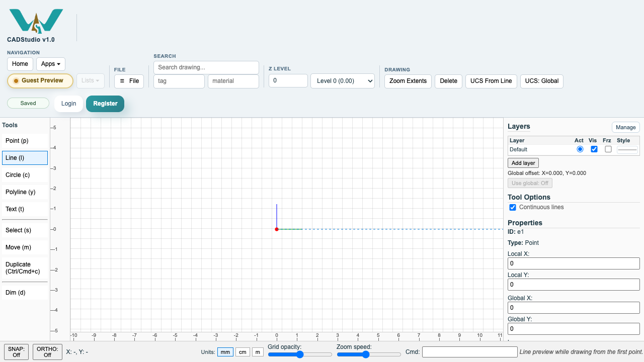The image size is (644, 362).
Task: Choose the Polyline (y) tool
Action: [25, 192]
